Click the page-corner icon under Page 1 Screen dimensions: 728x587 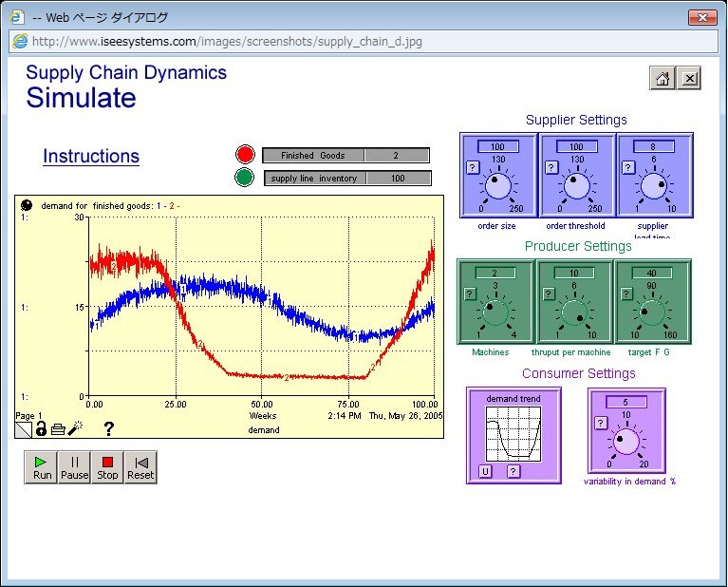24,429
